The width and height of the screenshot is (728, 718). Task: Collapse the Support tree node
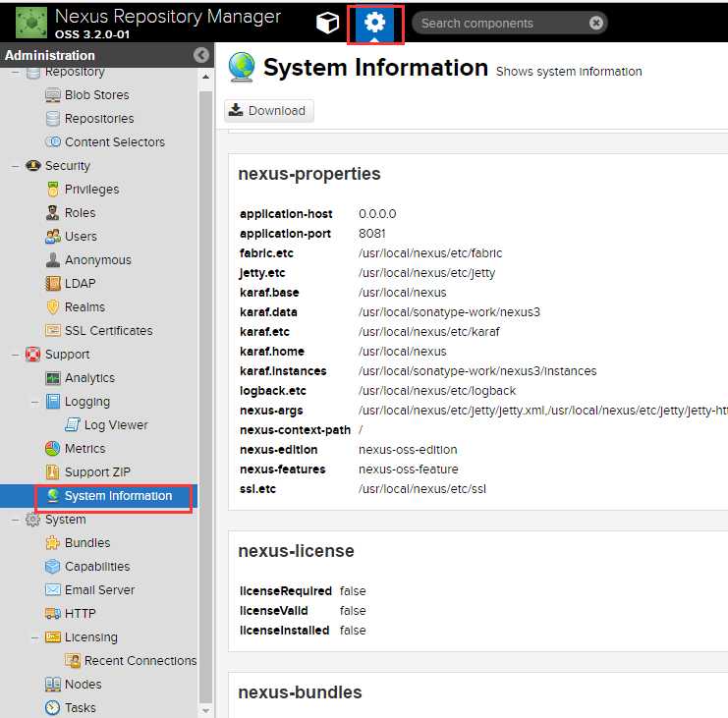click(x=16, y=355)
